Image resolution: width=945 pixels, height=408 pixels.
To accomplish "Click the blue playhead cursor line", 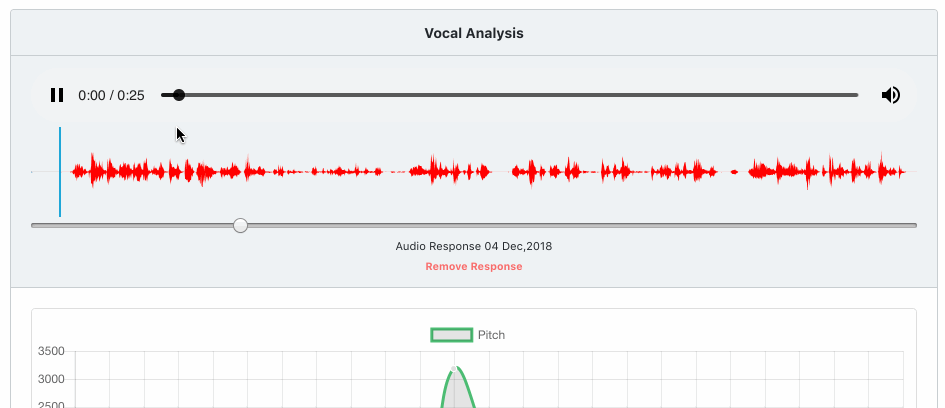I will coord(60,172).
